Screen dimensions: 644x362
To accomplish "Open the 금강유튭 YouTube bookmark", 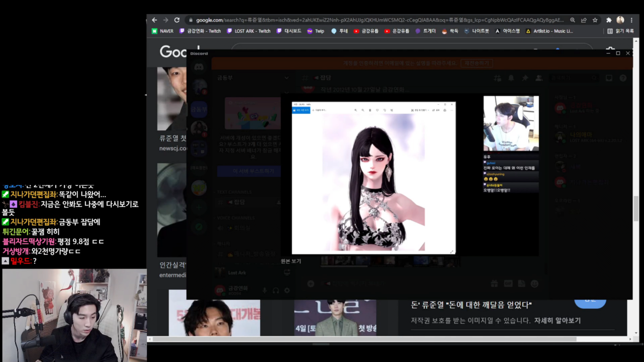I will point(366,31).
